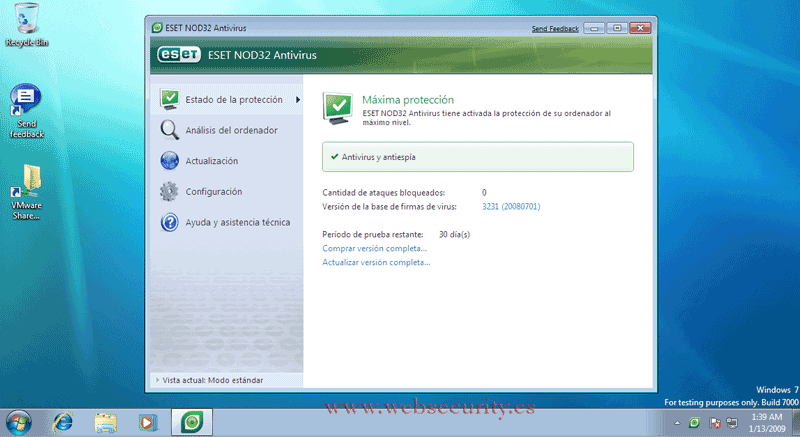Click Actualizar versión completa link
800x437 pixels.
pyautogui.click(x=376, y=262)
